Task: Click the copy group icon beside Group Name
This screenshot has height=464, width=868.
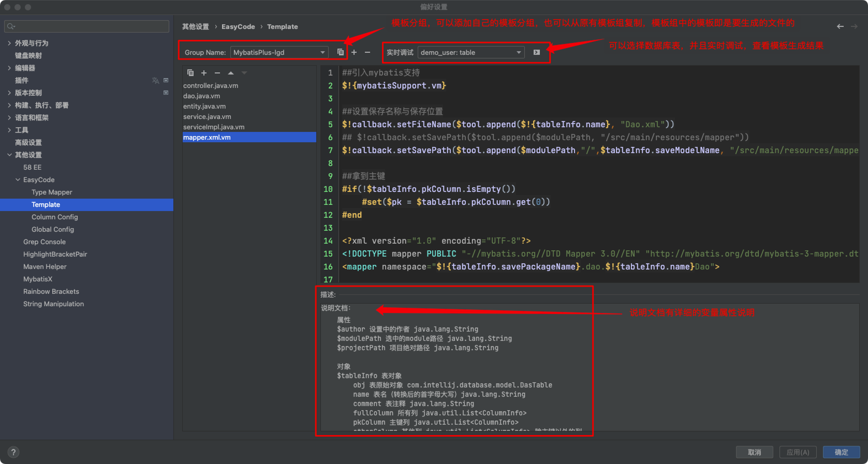Action: point(340,52)
